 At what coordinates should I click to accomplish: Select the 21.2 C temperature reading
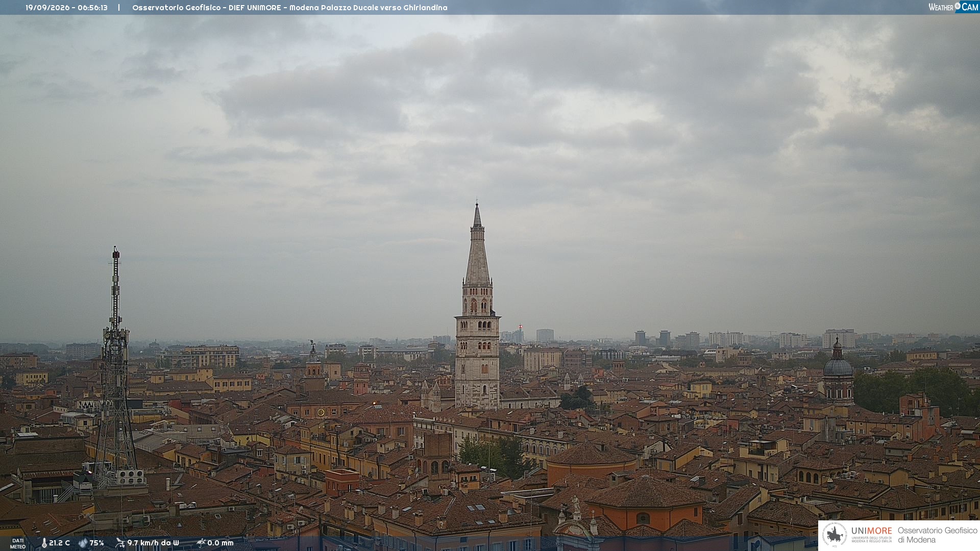point(59,543)
